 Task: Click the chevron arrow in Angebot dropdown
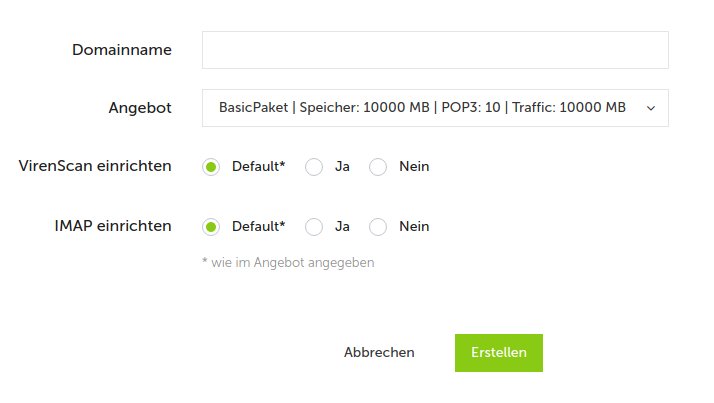(651, 108)
